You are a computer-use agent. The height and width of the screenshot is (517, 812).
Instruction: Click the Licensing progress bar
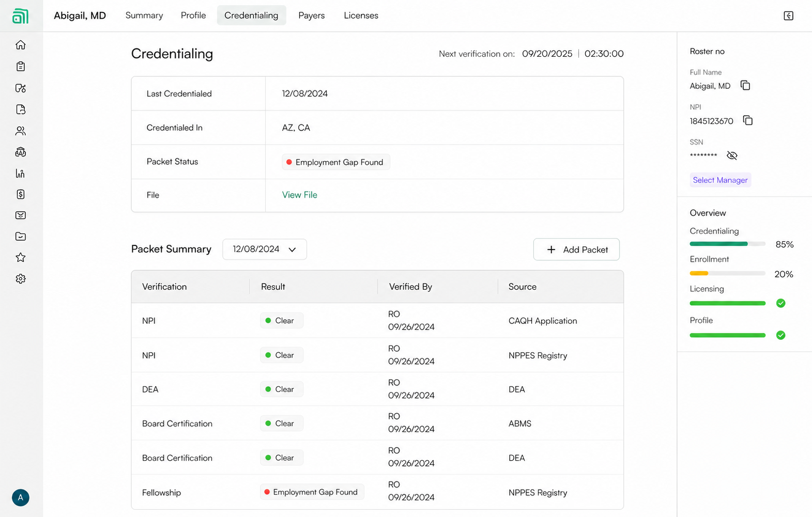click(727, 303)
